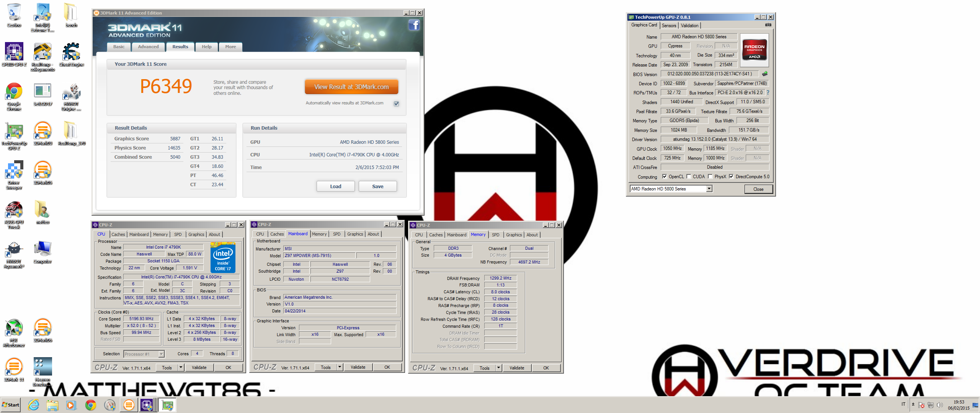
Task: Open the matteo user folder icon
Action: coord(42,212)
